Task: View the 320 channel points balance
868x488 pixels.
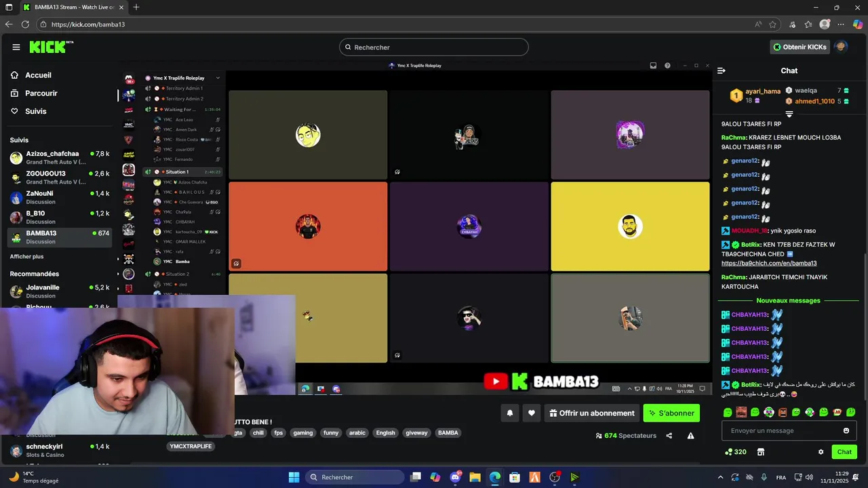Action: coord(736,452)
